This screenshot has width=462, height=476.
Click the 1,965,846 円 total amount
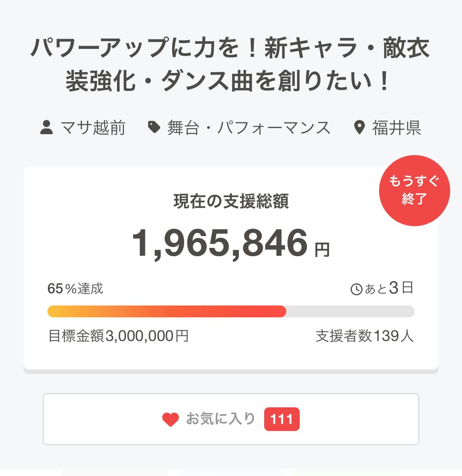coord(220,243)
